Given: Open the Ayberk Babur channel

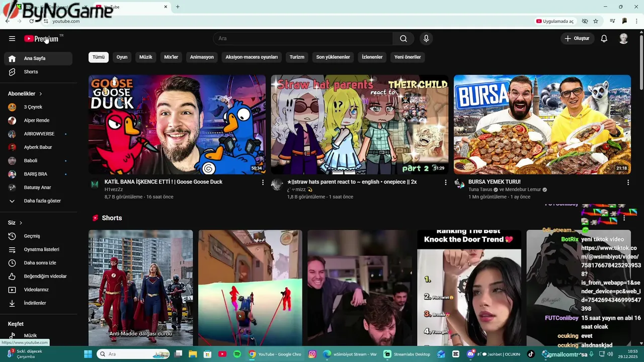Looking at the screenshot, I should tap(38, 147).
